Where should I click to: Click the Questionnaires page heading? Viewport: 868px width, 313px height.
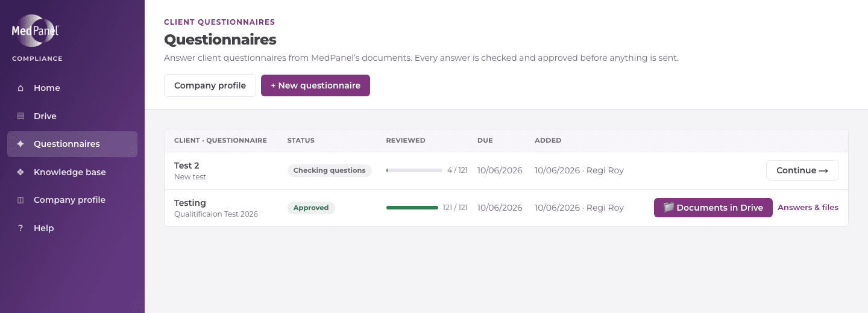(x=220, y=40)
